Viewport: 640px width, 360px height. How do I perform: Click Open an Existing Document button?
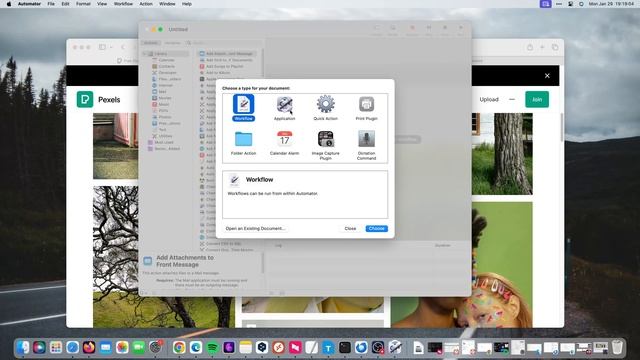click(x=255, y=229)
